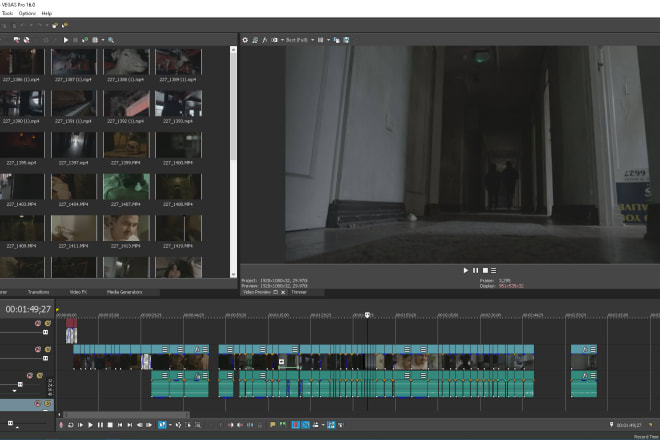
Task: Click the 00:01:49;27 timecode display
Action: pyautogui.click(x=28, y=309)
